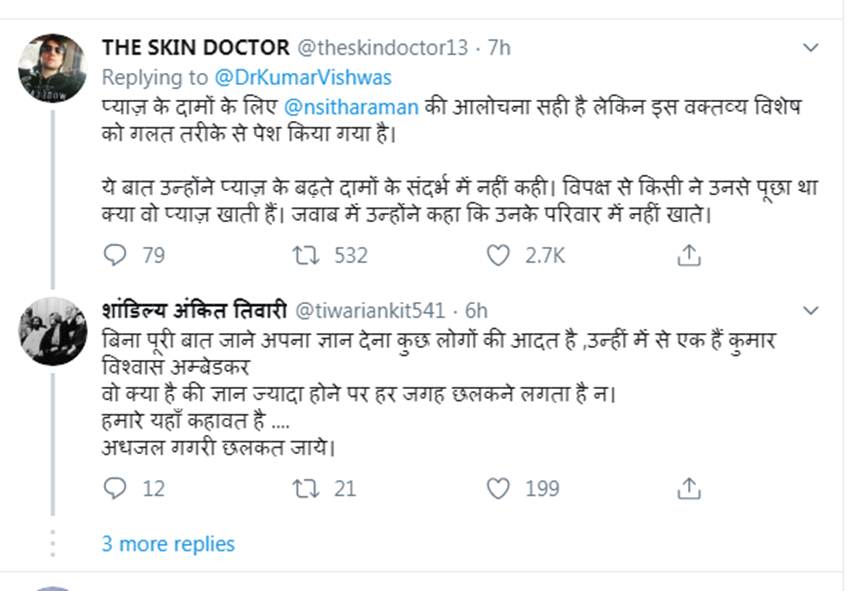Click THE SKIN DOCTOR profile avatar
Viewport: 850px width, 591px height.
(52, 67)
